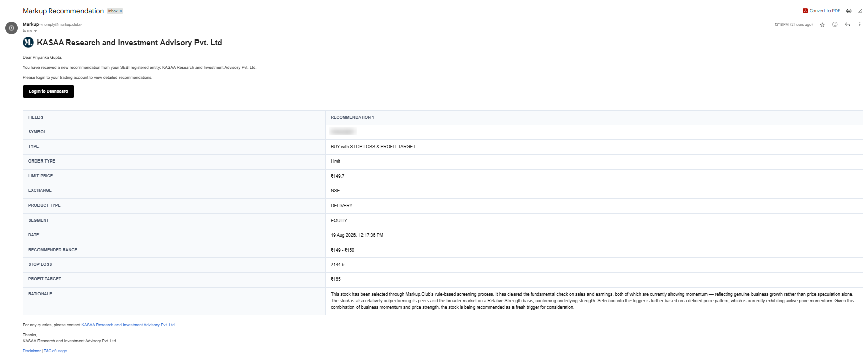Screen dimensions: 868x362
Task: Open the Disclaimer link
Action: tap(31, 351)
